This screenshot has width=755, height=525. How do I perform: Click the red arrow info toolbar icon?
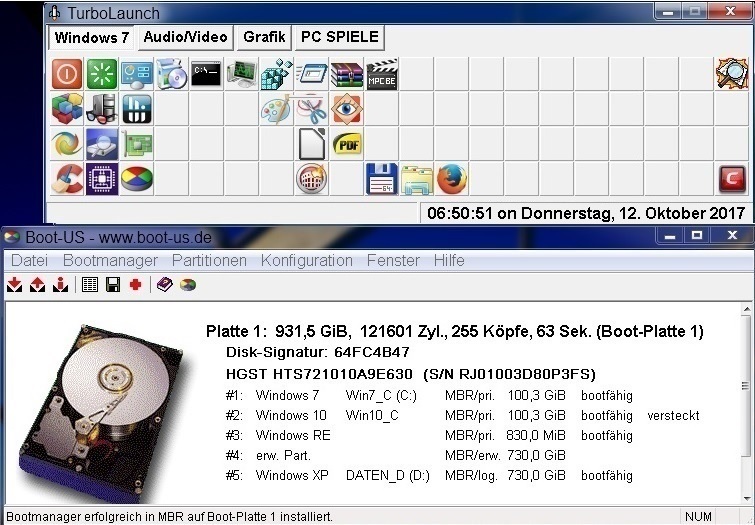[x=61, y=285]
